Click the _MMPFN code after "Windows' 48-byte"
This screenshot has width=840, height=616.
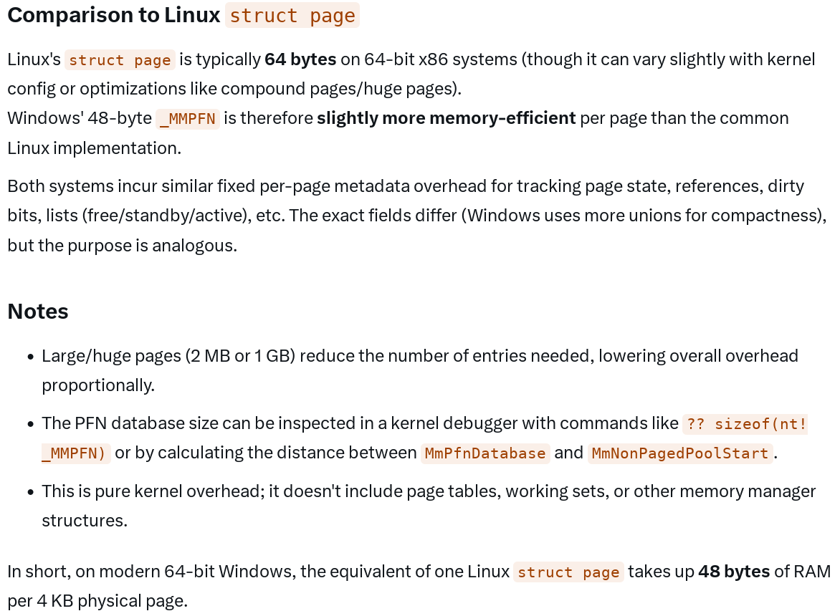pyautogui.click(x=187, y=119)
